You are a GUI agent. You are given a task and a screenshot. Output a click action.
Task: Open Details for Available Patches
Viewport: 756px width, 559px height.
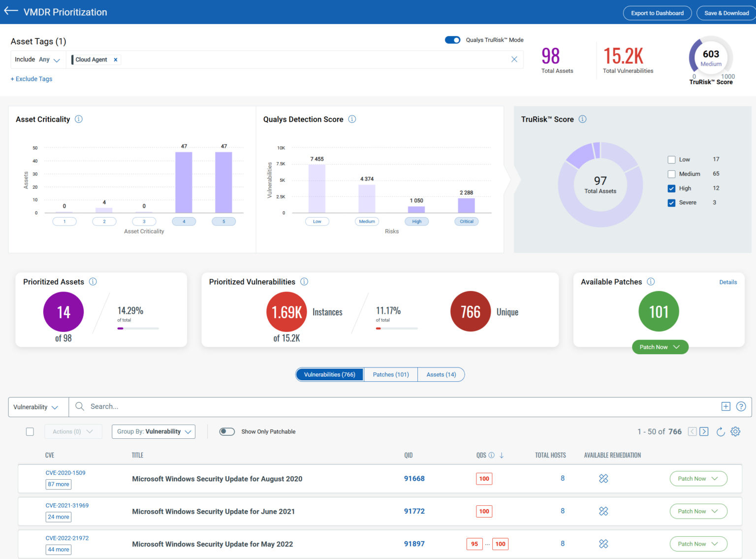click(728, 282)
